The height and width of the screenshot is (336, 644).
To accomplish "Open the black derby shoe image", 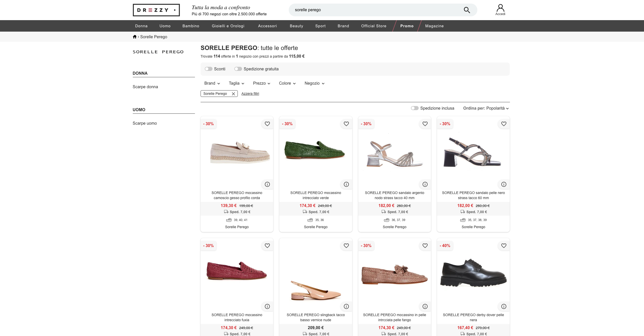I will [473, 273].
